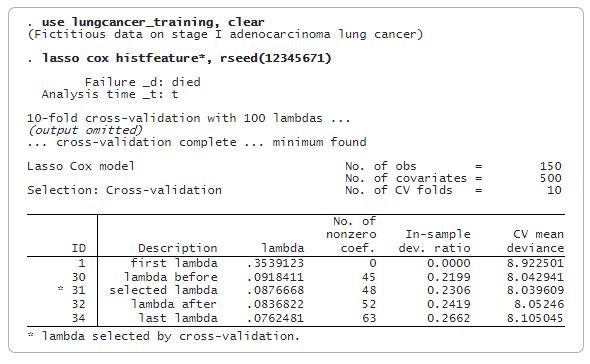The height and width of the screenshot is (364, 590).
Task: Click the nonzero coefficient count 63
Action: pyautogui.click(x=369, y=318)
